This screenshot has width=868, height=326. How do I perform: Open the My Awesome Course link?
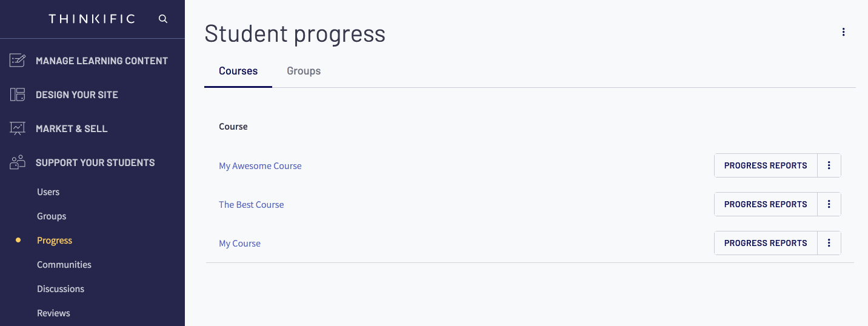point(260,166)
